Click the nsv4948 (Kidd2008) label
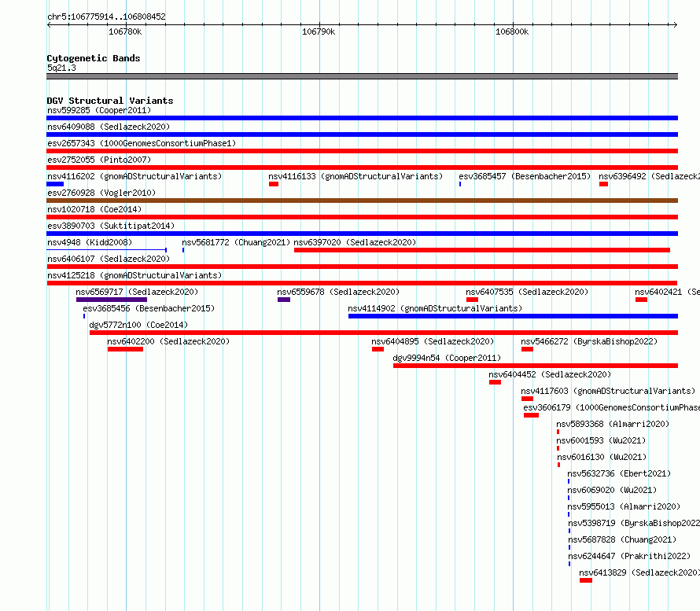This screenshot has width=700, height=611. 90,242
